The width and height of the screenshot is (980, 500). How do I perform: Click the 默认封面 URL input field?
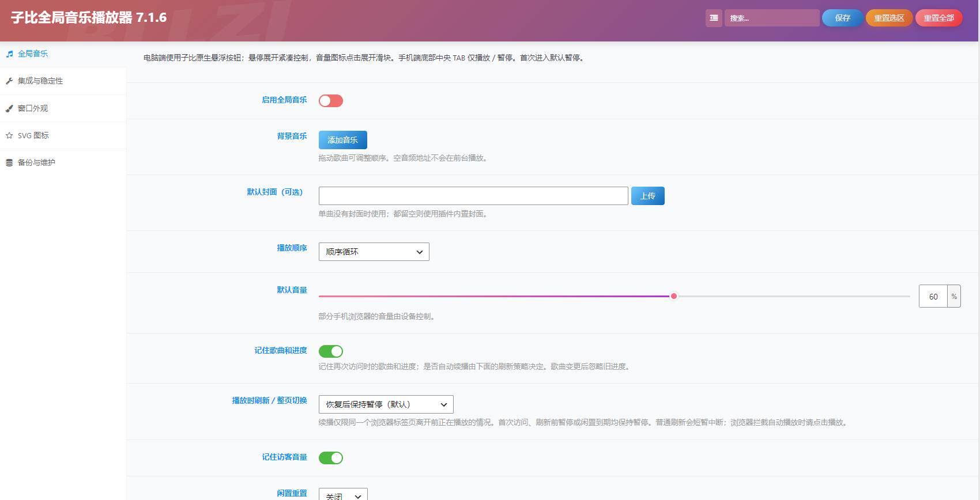pos(473,196)
